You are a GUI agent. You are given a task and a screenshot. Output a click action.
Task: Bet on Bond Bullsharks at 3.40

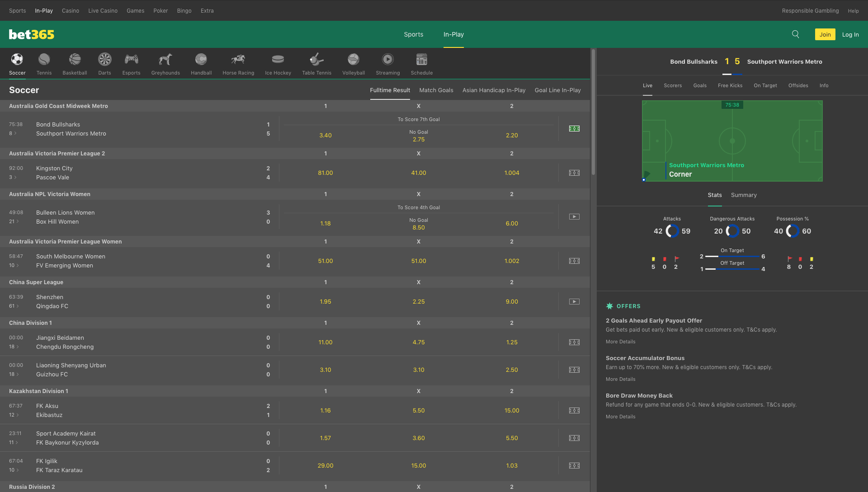(x=325, y=135)
